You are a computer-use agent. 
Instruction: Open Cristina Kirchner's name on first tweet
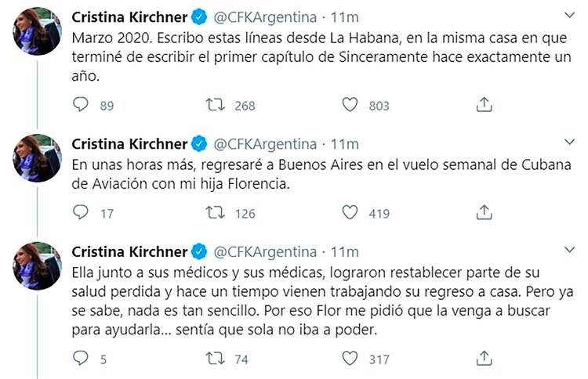coord(129,17)
